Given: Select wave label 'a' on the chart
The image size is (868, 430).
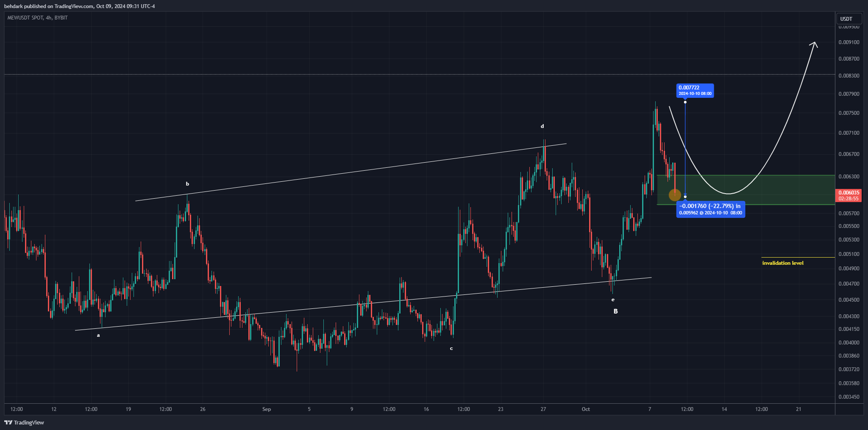Looking at the screenshot, I should [x=98, y=335].
